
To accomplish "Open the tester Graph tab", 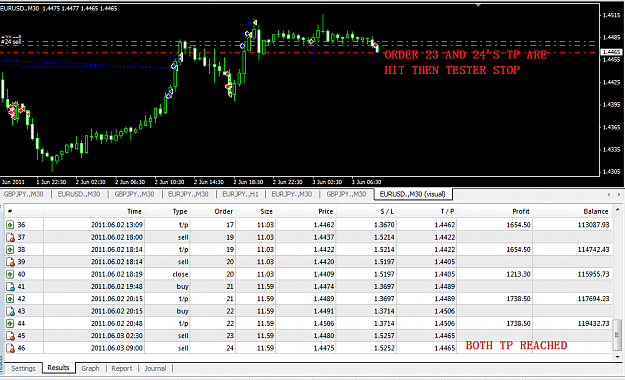I will coord(90,368).
